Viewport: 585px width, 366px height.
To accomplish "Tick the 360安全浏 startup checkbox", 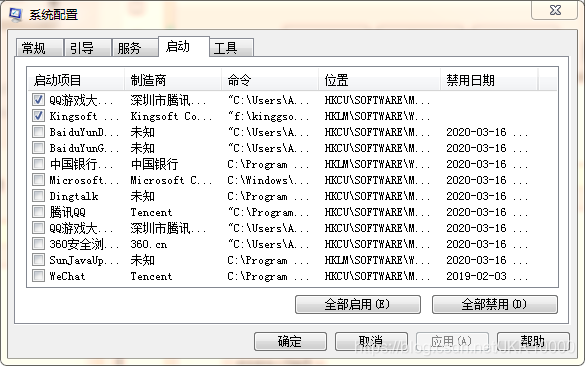I will click(38, 244).
